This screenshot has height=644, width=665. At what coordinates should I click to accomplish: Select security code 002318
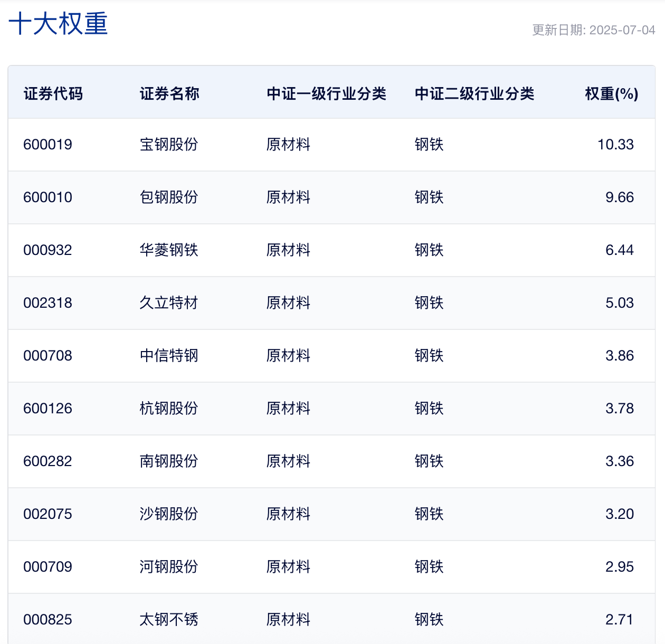point(48,303)
